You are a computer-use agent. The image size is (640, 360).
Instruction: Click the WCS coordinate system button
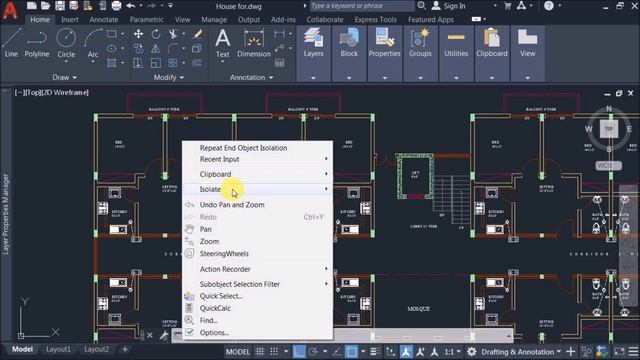click(x=608, y=166)
